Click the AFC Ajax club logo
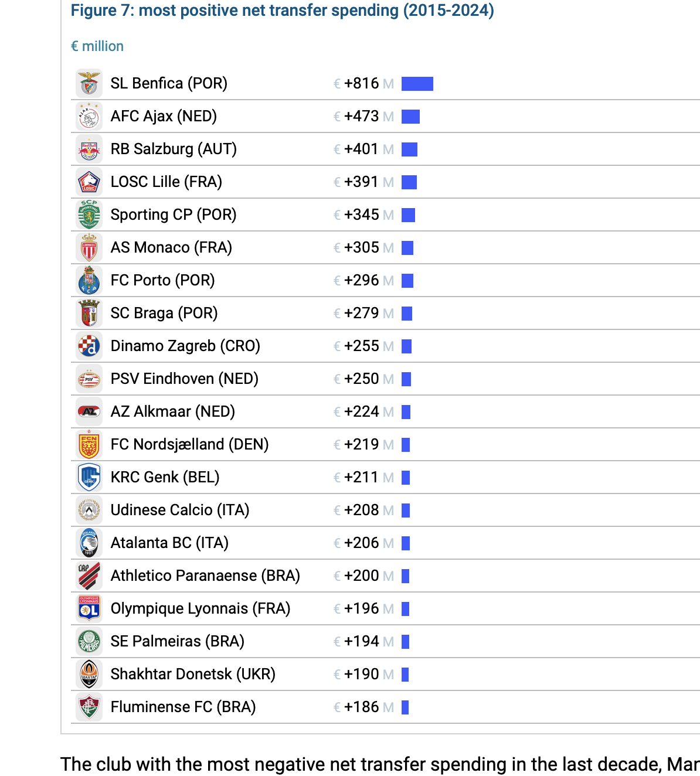This screenshot has height=776, width=700. [x=89, y=116]
